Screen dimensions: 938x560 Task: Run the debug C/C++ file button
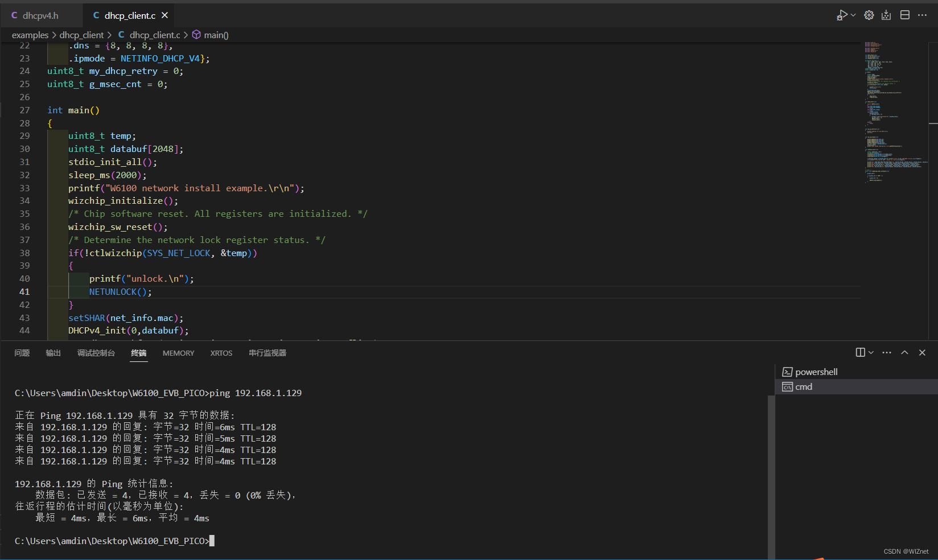[x=842, y=15]
